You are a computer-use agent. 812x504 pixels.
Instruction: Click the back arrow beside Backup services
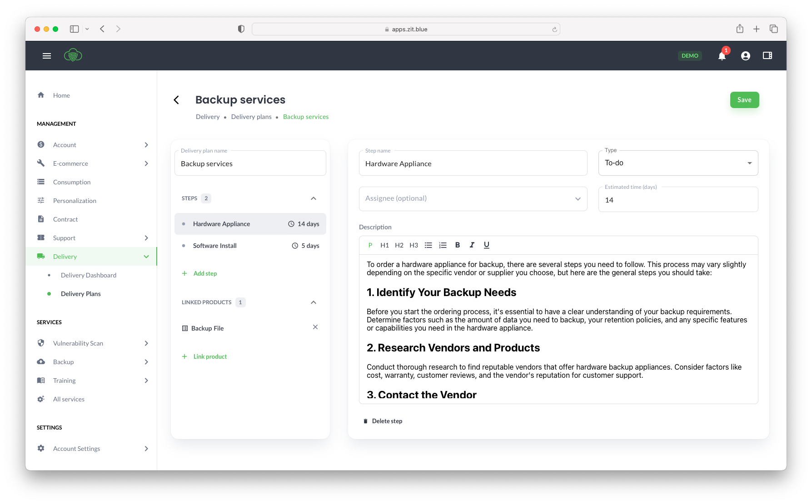pyautogui.click(x=176, y=100)
